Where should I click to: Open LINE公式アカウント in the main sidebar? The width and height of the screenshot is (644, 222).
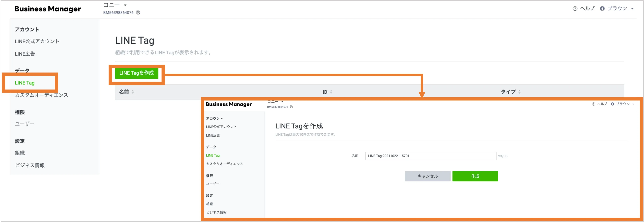pyautogui.click(x=37, y=41)
